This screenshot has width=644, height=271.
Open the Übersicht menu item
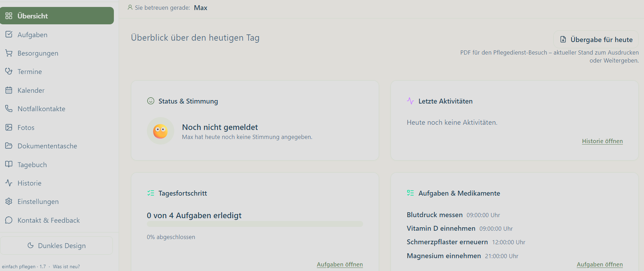click(x=57, y=16)
